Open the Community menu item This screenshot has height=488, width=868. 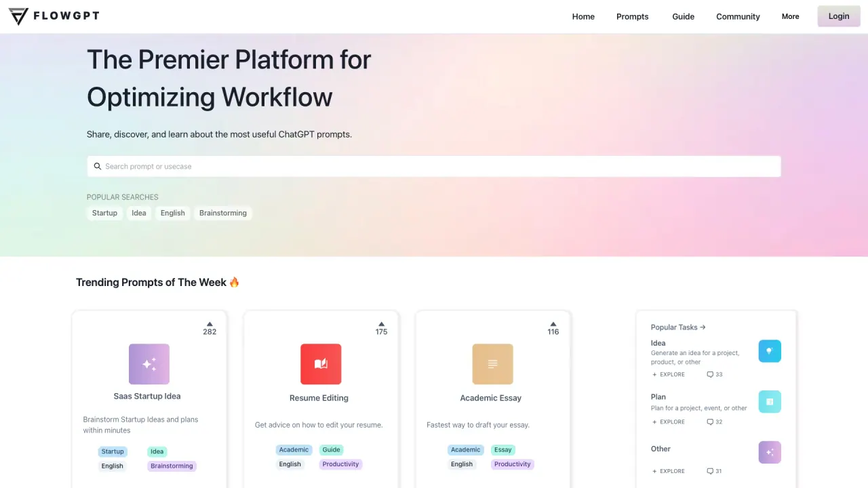(738, 16)
